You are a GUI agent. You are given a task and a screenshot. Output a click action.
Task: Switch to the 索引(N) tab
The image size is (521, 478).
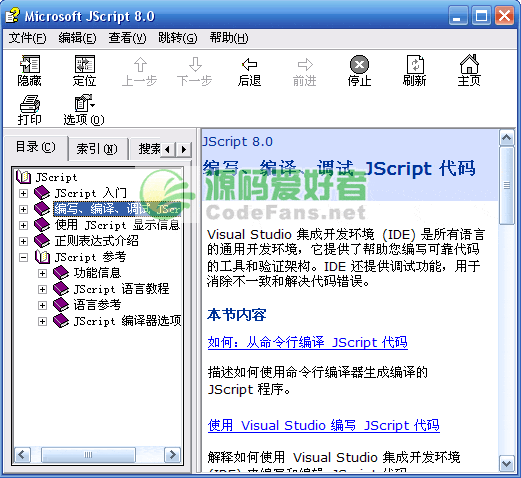(x=97, y=149)
